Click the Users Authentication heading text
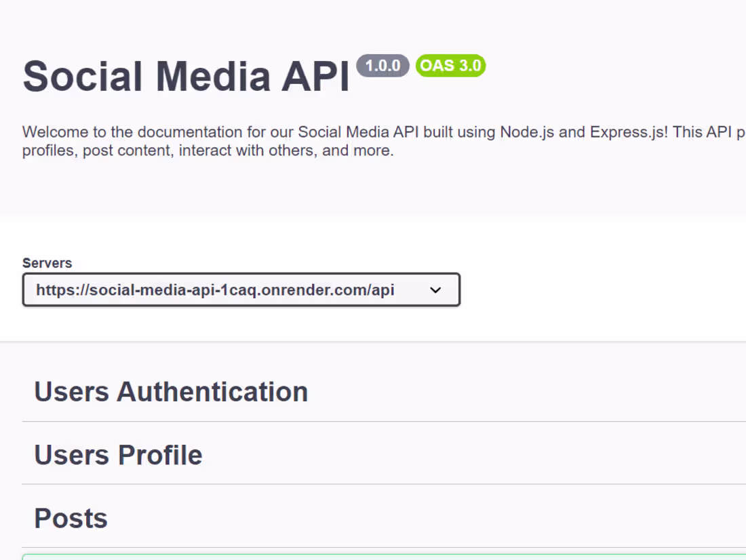This screenshot has height=560, width=746. pyautogui.click(x=171, y=391)
